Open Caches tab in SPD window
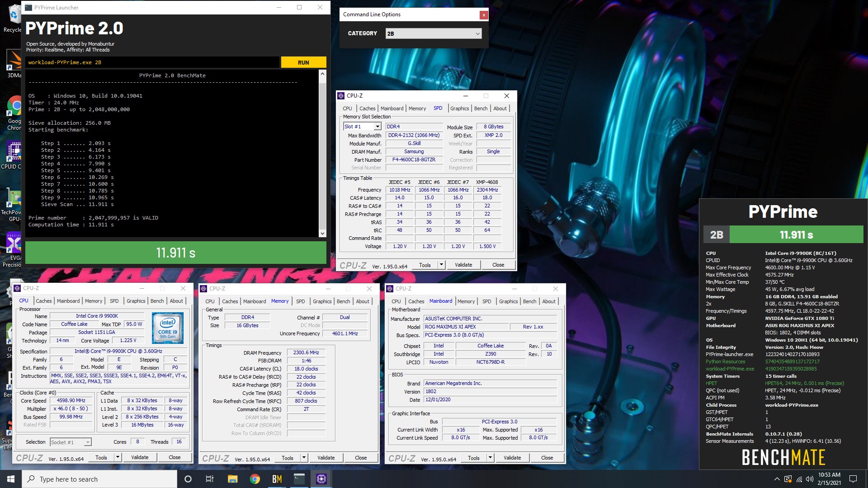868x488 pixels. [367, 108]
